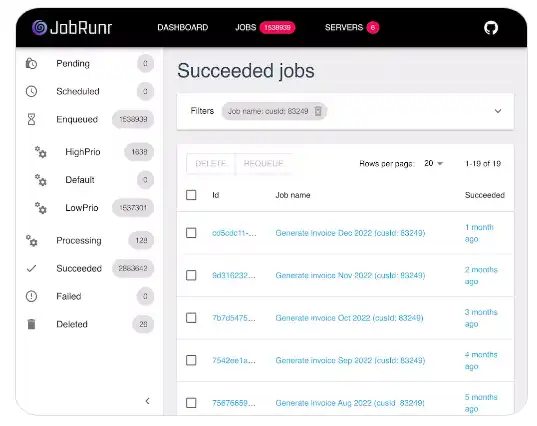Select Pending in the sidebar

(x=89, y=63)
